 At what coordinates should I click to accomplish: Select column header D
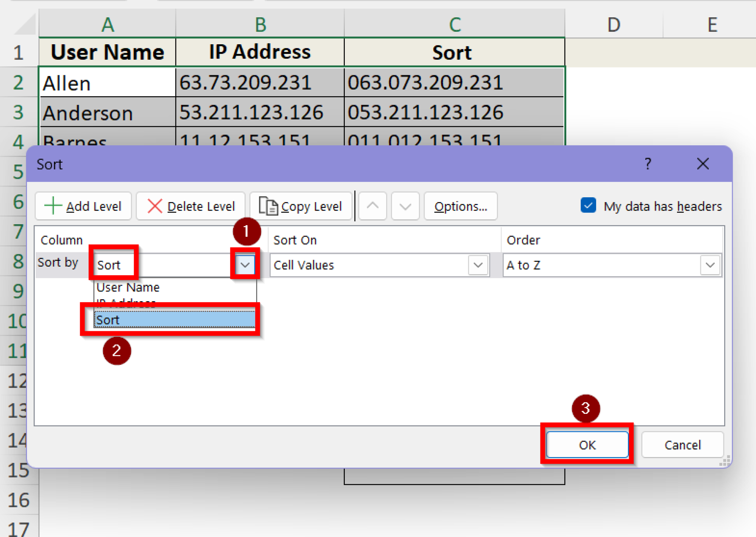click(614, 24)
